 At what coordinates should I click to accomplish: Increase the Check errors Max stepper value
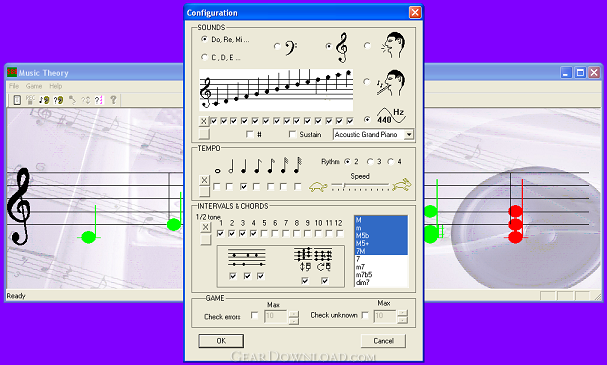pos(293,313)
